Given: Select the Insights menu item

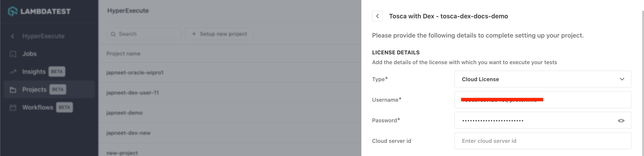Looking at the screenshot, I should (x=34, y=72).
